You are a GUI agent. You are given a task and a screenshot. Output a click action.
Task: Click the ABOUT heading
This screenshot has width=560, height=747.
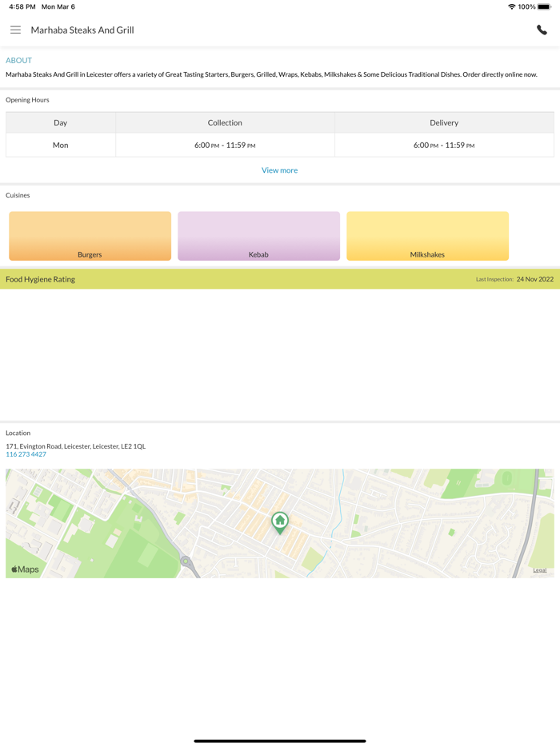(x=18, y=61)
